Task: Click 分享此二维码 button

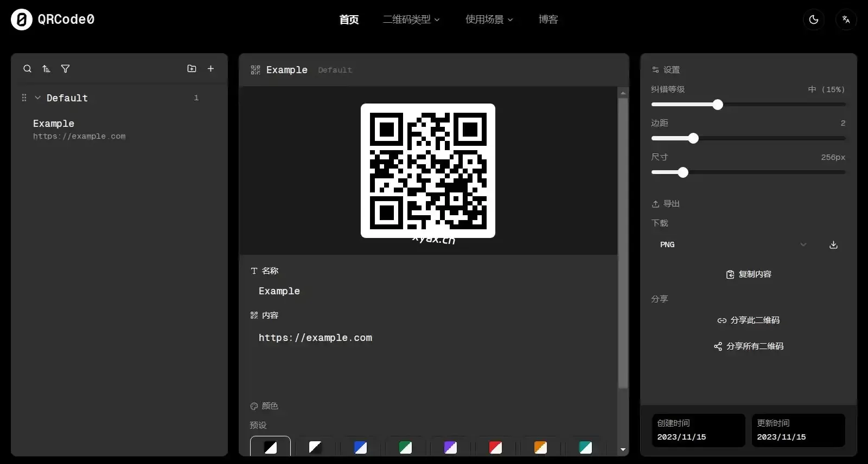Action: point(749,320)
